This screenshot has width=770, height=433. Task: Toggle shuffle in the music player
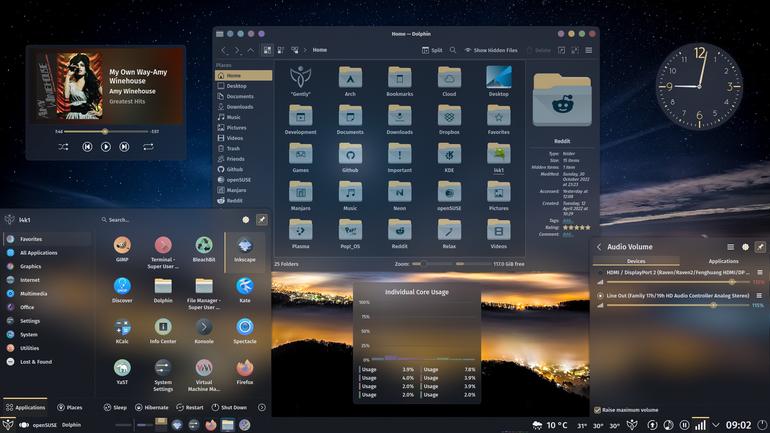63,147
